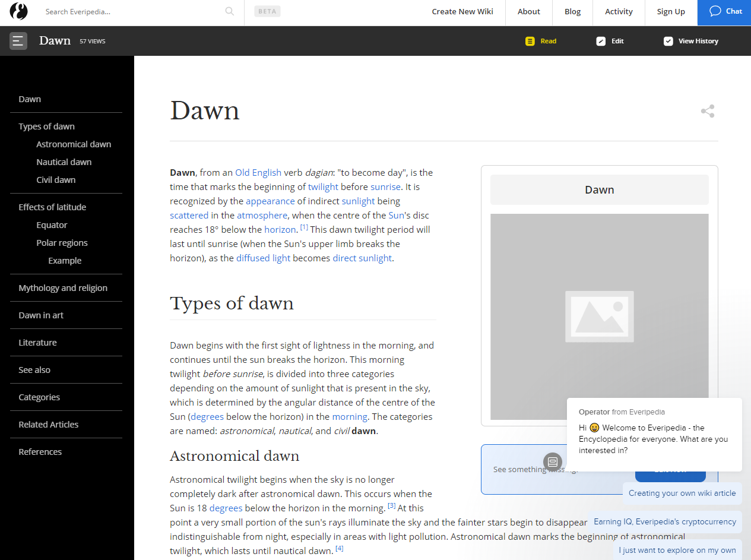751x560 pixels.
Task: Follow the sunrise link
Action: [386, 187]
